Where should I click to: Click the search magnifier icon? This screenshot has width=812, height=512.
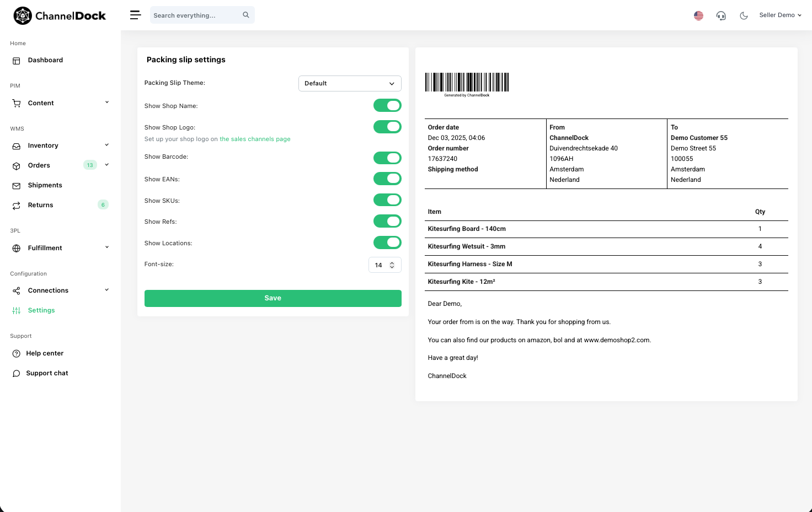click(246, 15)
